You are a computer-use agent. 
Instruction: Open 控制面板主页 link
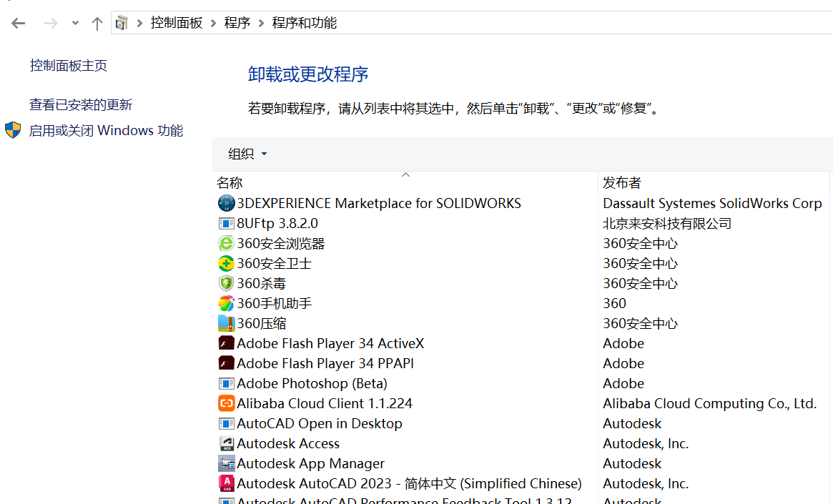click(x=69, y=65)
